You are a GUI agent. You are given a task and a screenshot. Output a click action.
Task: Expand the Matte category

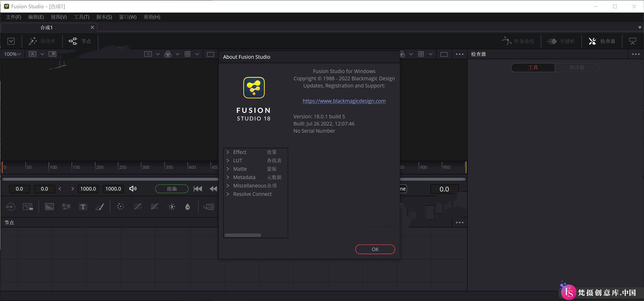point(228,169)
